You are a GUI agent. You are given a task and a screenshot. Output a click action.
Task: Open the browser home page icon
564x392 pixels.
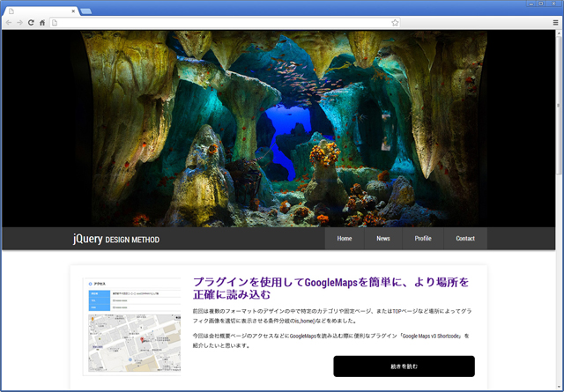pos(42,22)
